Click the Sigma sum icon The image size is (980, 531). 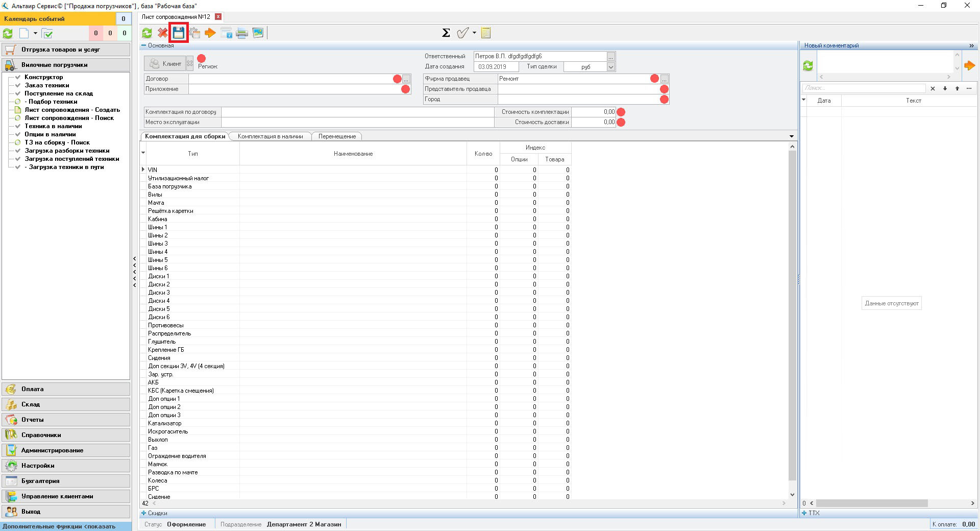tap(446, 33)
